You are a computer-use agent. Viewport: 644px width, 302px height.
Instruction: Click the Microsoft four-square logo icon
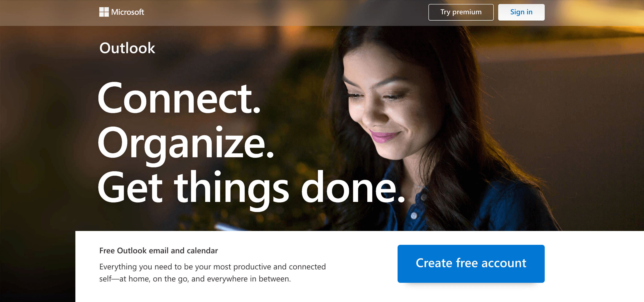(104, 12)
